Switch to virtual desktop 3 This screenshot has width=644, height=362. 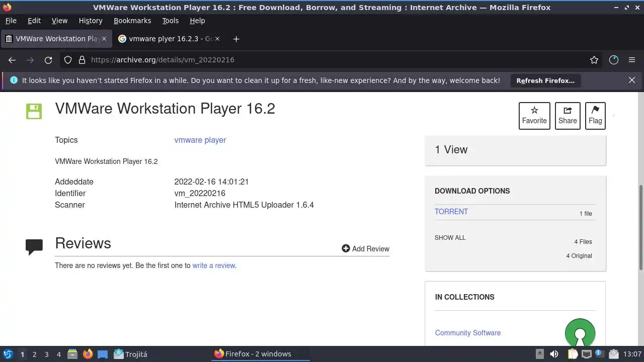coord(46,354)
